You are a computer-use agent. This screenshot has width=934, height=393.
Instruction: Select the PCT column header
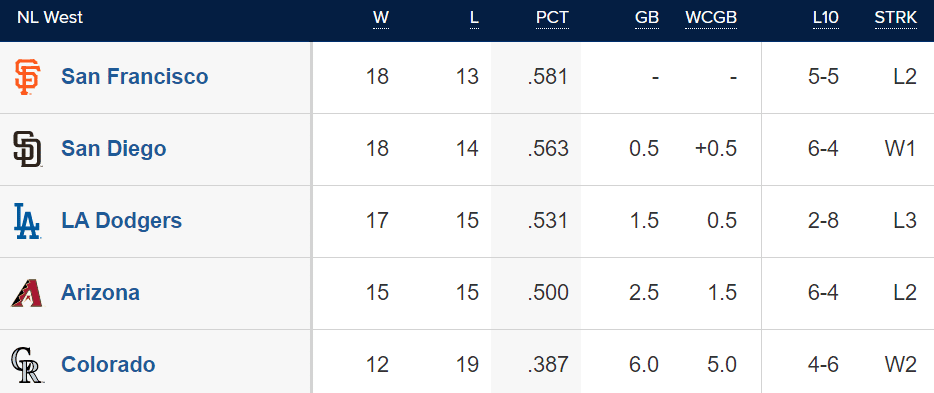(552, 18)
